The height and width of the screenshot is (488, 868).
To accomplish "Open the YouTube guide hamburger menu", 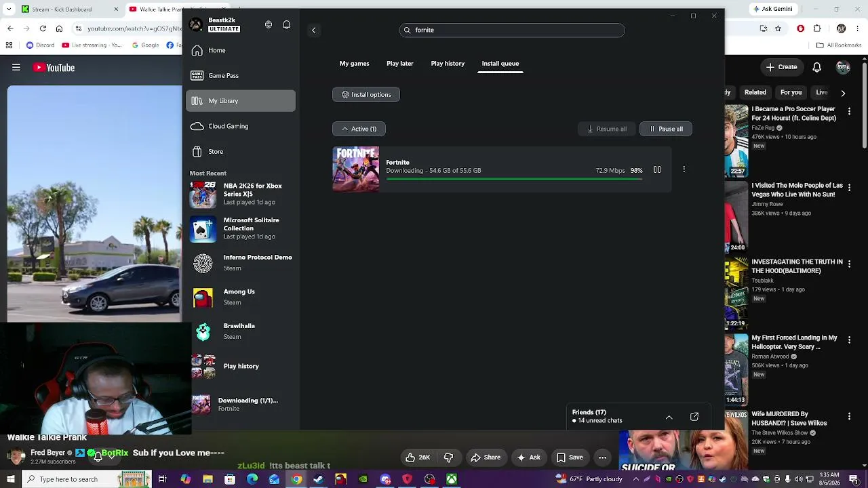I will tap(16, 67).
